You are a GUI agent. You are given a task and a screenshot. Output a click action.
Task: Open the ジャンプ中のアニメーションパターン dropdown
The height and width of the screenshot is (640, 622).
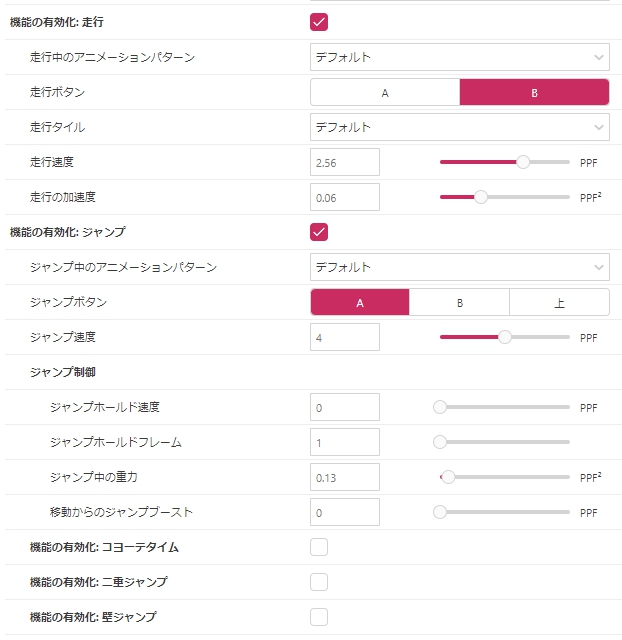point(459,267)
